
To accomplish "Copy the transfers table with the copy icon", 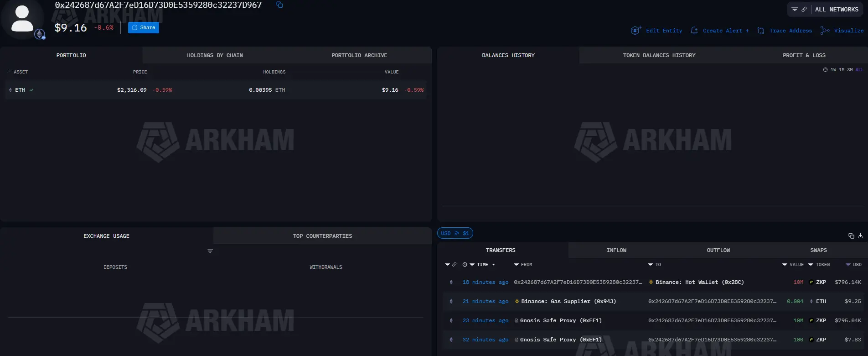I will (x=851, y=236).
